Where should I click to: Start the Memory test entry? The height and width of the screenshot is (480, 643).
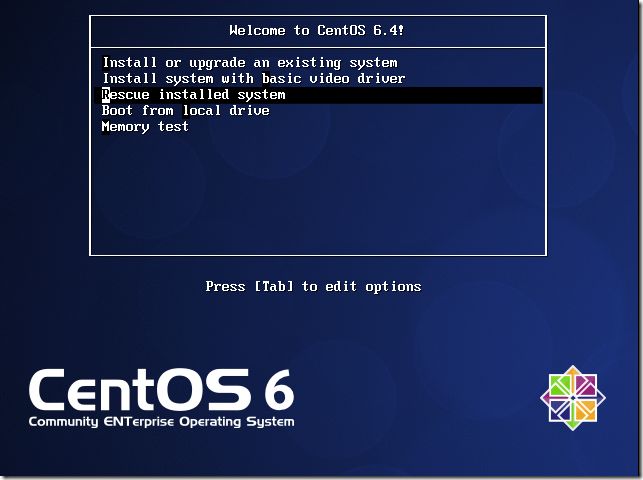tap(145, 127)
